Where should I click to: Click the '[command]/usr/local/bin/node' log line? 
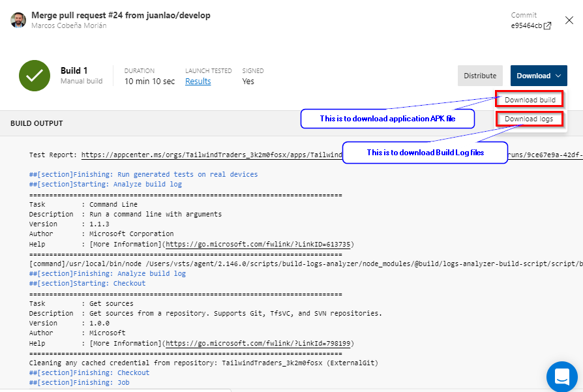(x=306, y=264)
